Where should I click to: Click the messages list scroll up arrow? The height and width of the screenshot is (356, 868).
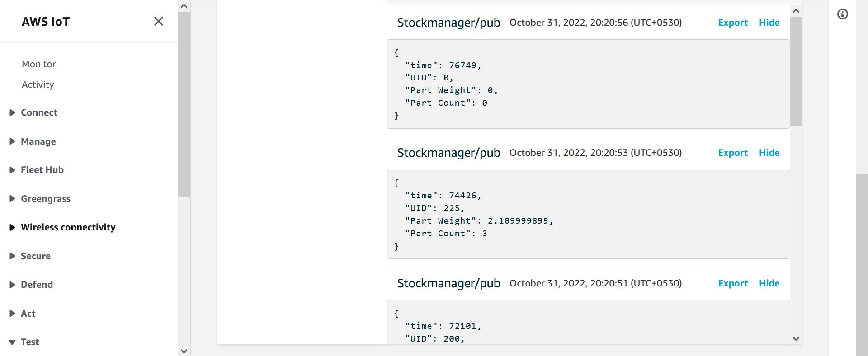pyautogui.click(x=796, y=11)
